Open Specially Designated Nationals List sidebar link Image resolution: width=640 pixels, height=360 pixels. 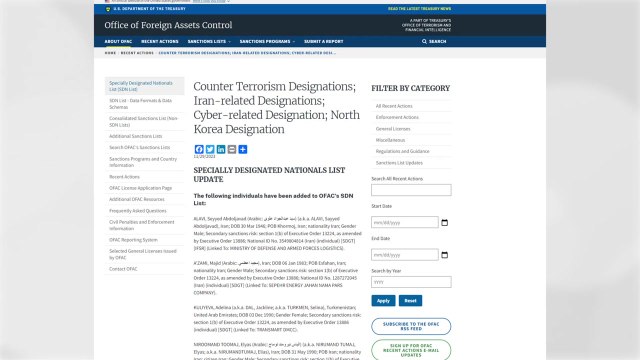144,86
